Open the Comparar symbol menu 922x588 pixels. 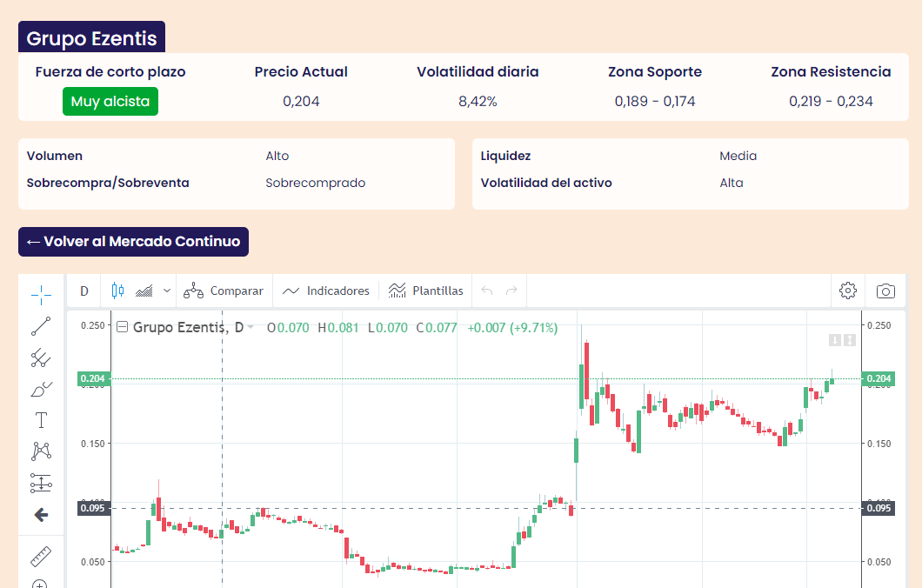(x=224, y=291)
